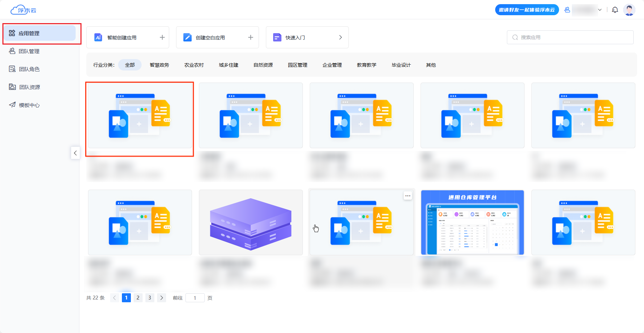This screenshot has height=333, width=644.
Task: Open the user avatar profile
Action: point(629,10)
